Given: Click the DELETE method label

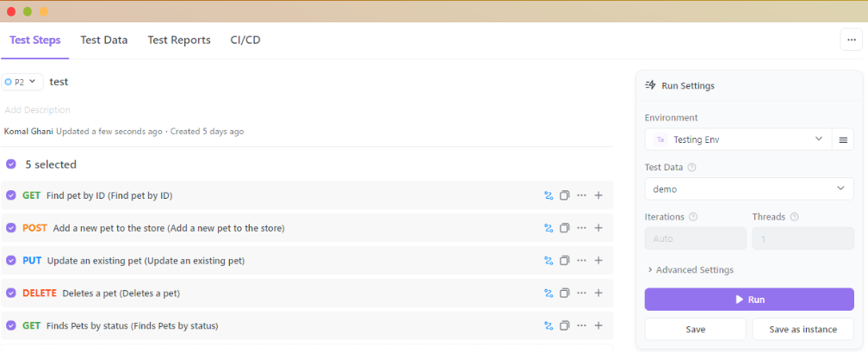Looking at the screenshot, I should pyautogui.click(x=40, y=293).
